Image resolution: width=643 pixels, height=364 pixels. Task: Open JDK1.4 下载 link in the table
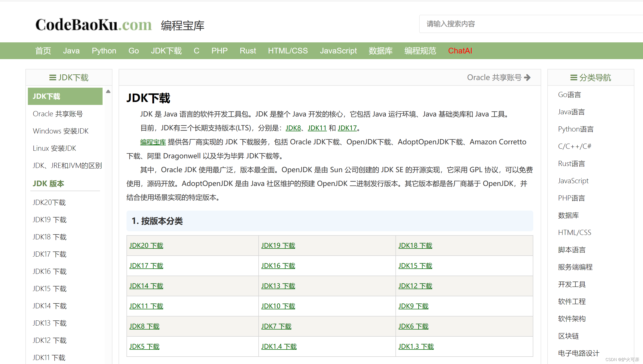click(279, 347)
